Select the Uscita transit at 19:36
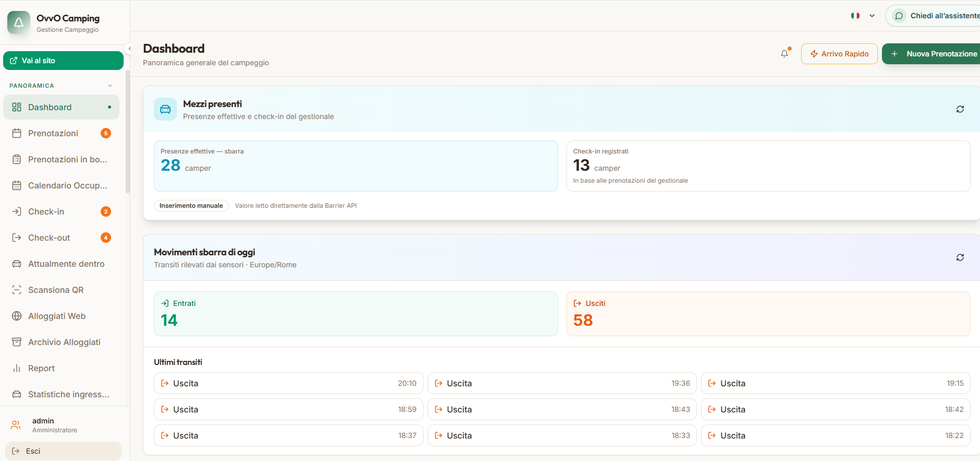The image size is (980, 461). [x=562, y=383]
